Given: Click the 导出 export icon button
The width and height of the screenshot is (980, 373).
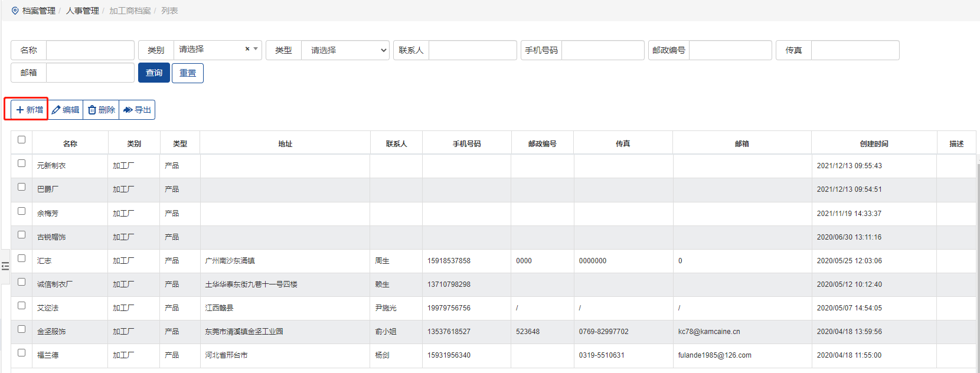Looking at the screenshot, I should pos(137,110).
